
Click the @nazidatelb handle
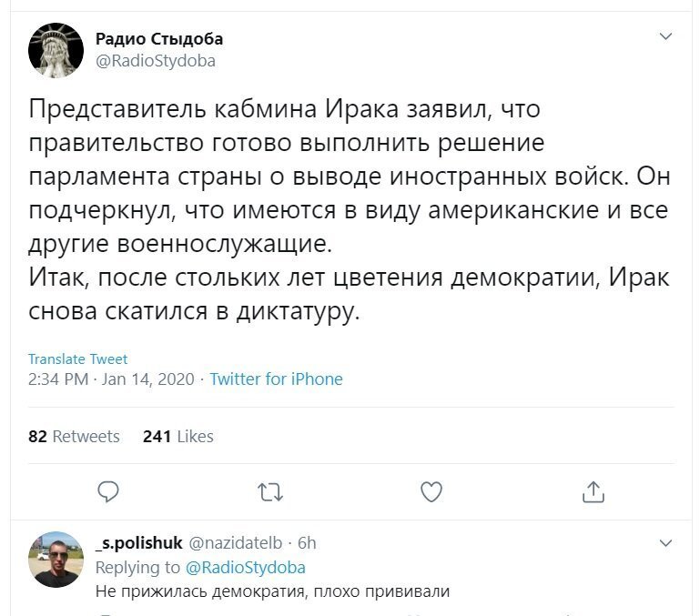click(236, 543)
